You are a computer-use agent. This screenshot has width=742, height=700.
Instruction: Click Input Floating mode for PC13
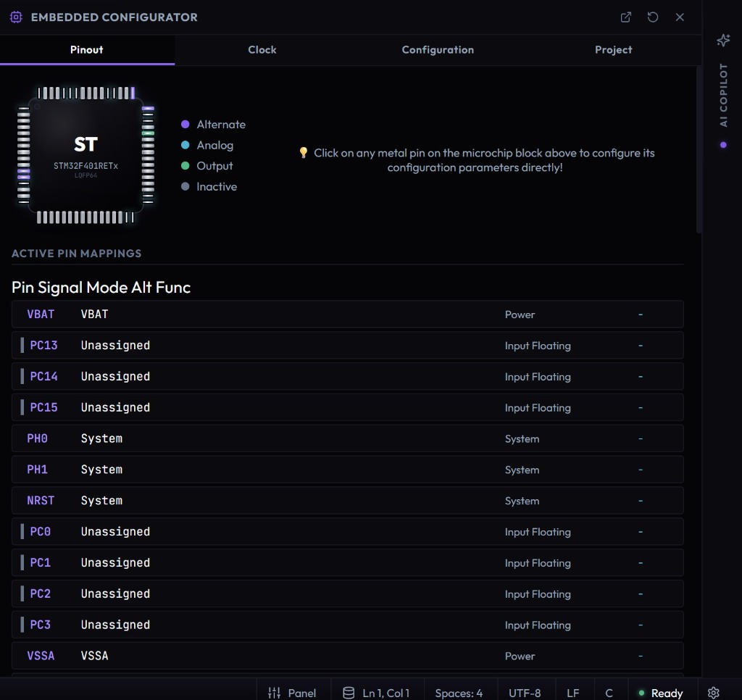point(538,346)
